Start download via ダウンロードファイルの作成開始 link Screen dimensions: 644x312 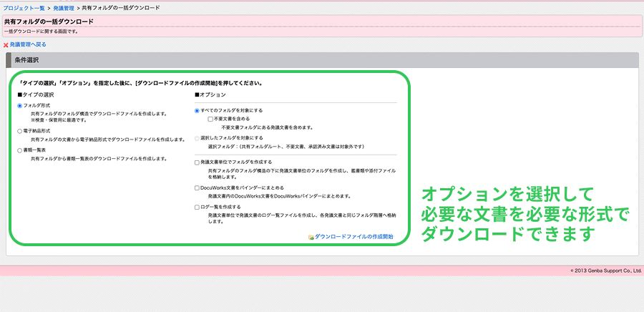point(353,236)
